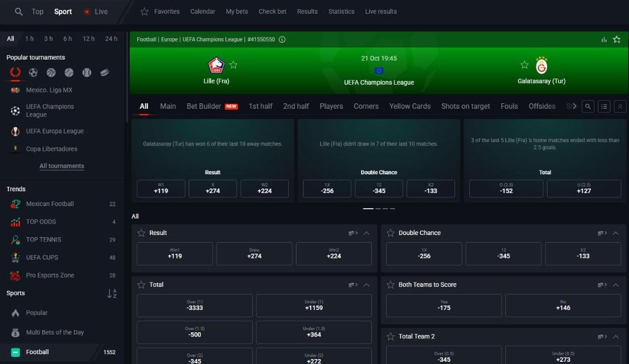Favorite the Galatasaray (Tur) team star
This screenshot has width=629, height=364.
(x=525, y=64)
